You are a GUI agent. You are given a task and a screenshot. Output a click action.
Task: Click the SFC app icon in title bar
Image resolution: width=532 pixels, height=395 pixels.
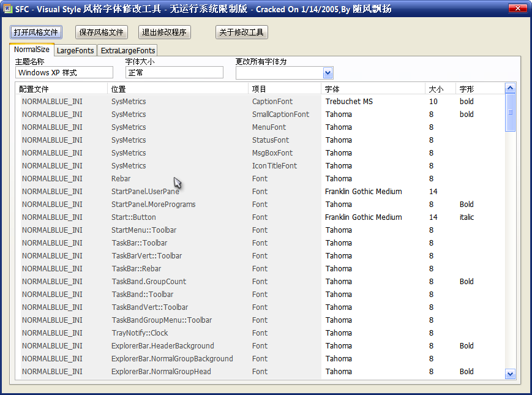click(x=8, y=9)
